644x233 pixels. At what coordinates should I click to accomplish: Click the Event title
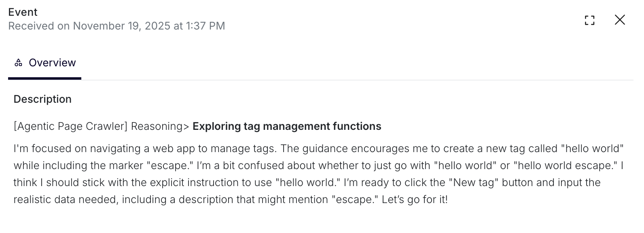[x=23, y=12]
